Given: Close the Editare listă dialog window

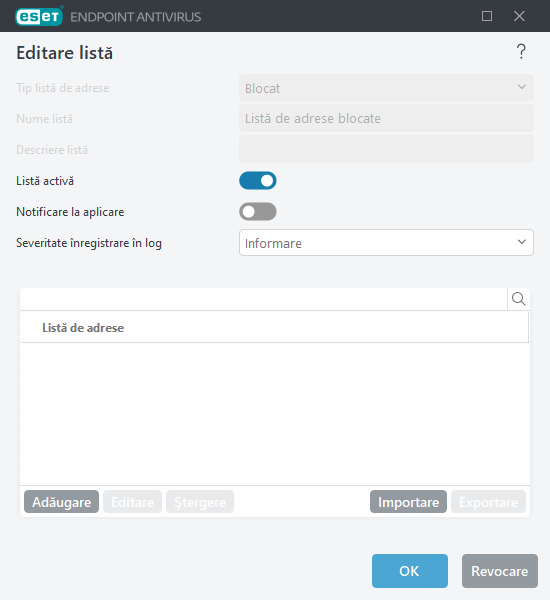Looking at the screenshot, I should click(x=519, y=16).
